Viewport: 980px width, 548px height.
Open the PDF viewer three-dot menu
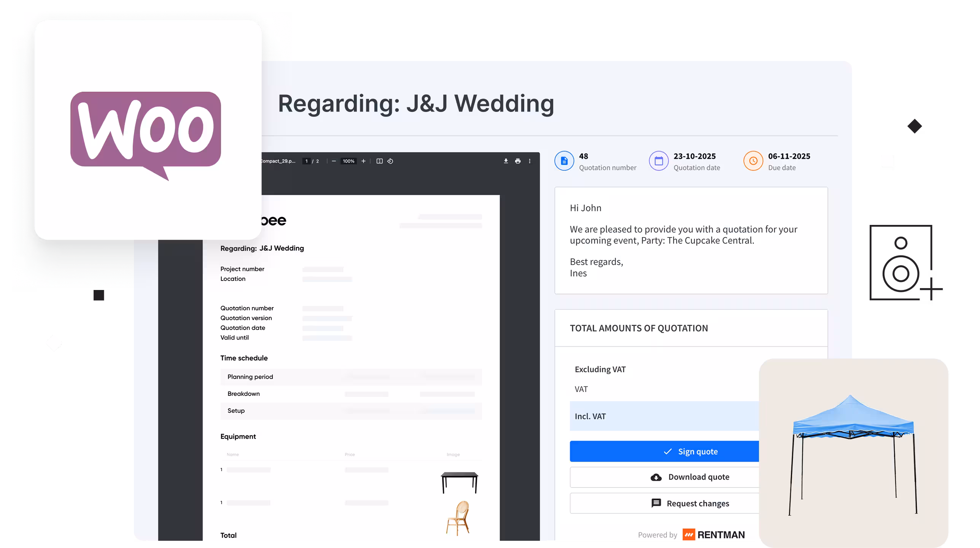pos(530,161)
